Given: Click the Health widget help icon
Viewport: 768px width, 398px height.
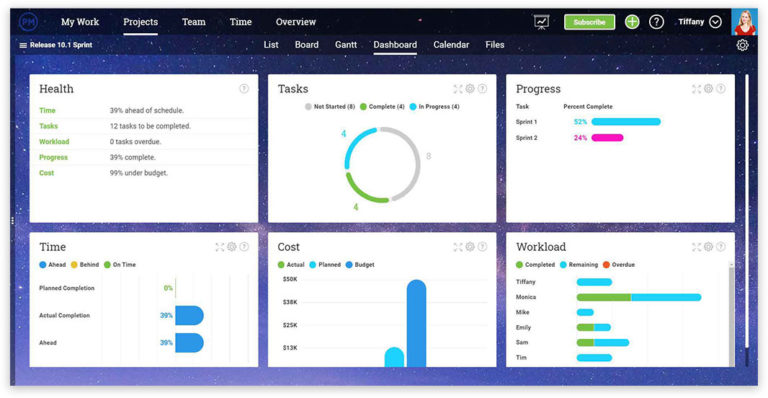Looking at the screenshot, I should click(243, 89).
